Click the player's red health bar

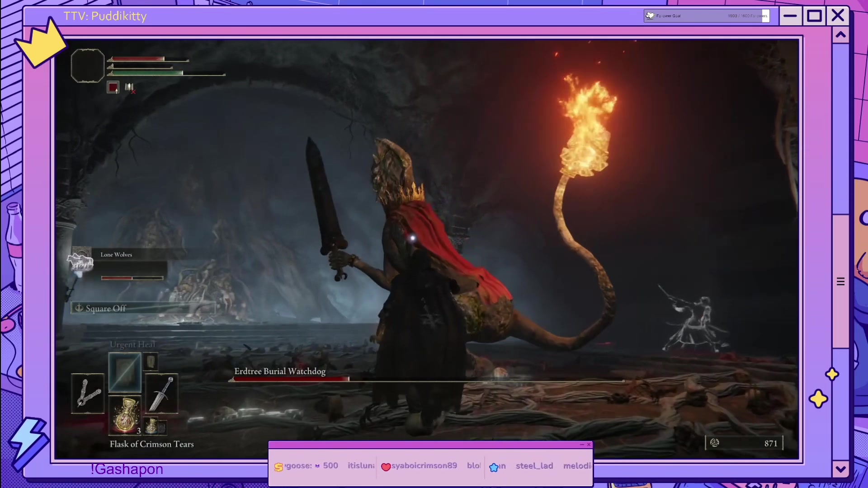pos(148,59)
